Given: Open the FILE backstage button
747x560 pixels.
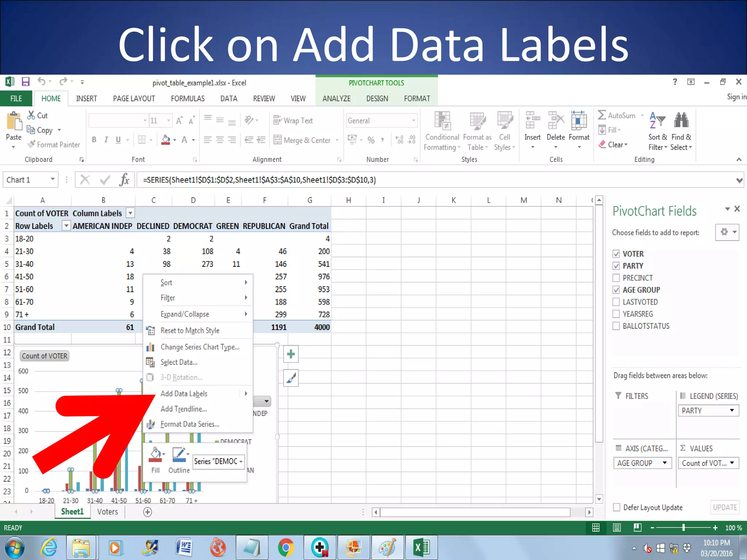Looking at the screenshot, I should pyautogui.click(x=16, y=98).
